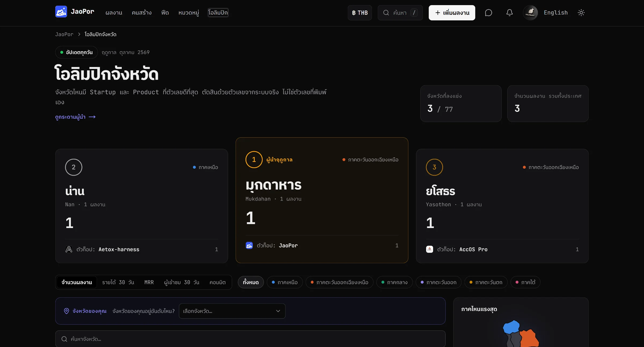Open the ผลงาน nav item
Viewport: 644px width, 347px height.
(x=114, y=13)
